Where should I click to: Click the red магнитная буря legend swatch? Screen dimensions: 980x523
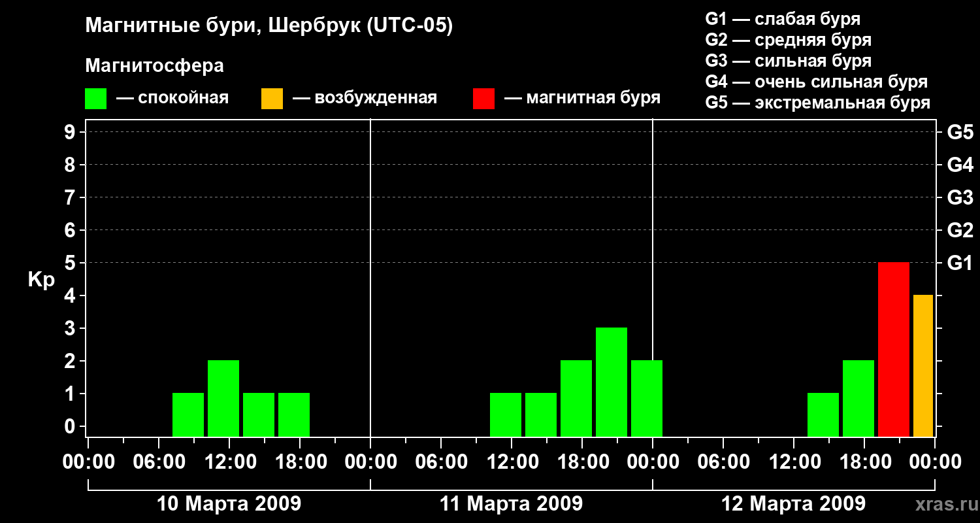point(483,99)
